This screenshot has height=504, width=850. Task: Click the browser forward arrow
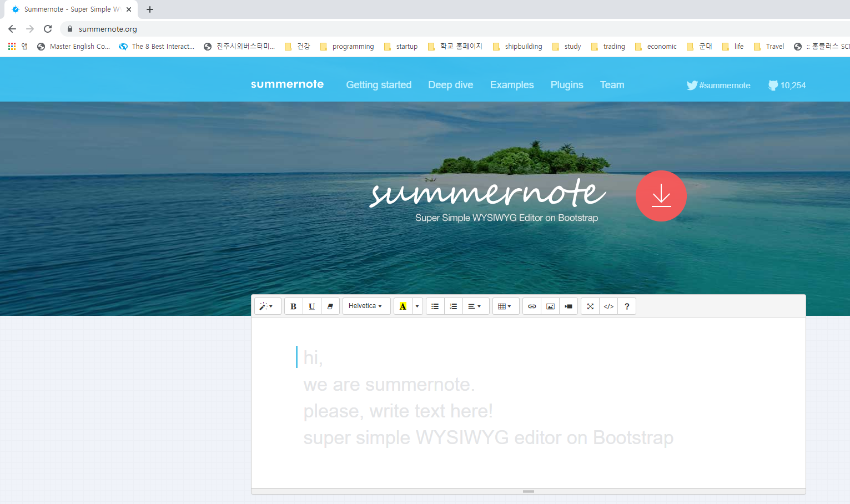30,29
